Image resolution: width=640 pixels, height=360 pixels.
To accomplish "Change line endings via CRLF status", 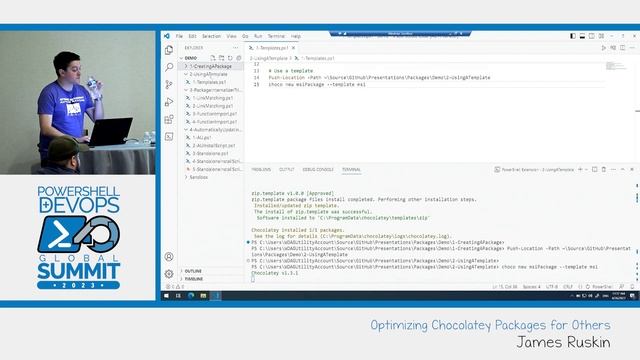I will tap(568, 287).
